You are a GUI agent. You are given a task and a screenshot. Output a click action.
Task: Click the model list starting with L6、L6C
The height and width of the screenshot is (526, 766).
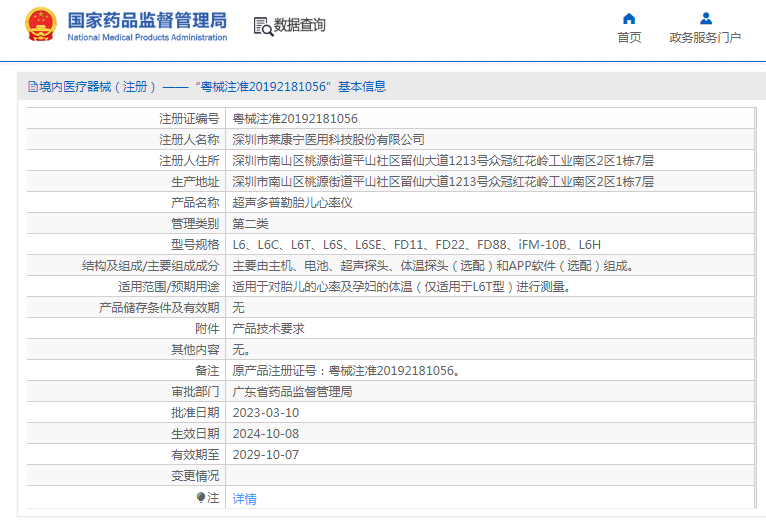click(417, 245)
